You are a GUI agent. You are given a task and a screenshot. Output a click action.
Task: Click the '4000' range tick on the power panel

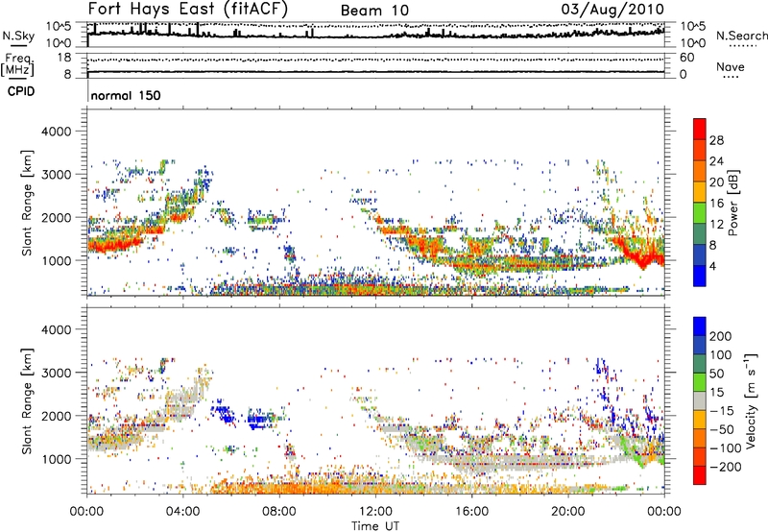[56, 132]
